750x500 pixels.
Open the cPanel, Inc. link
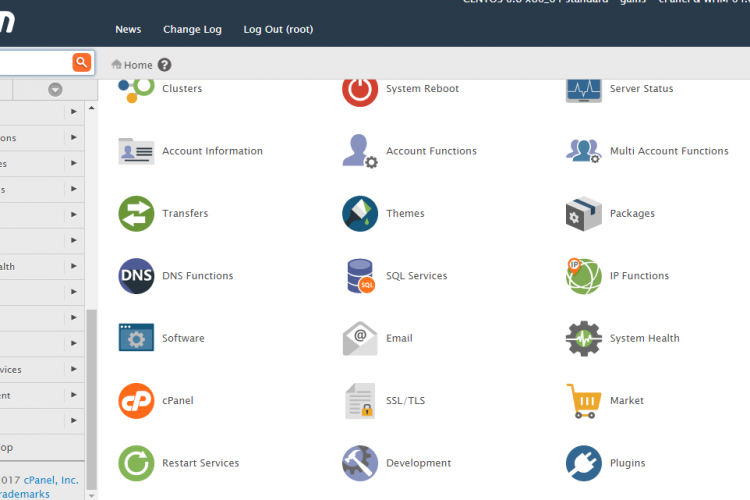pos(51,480)
